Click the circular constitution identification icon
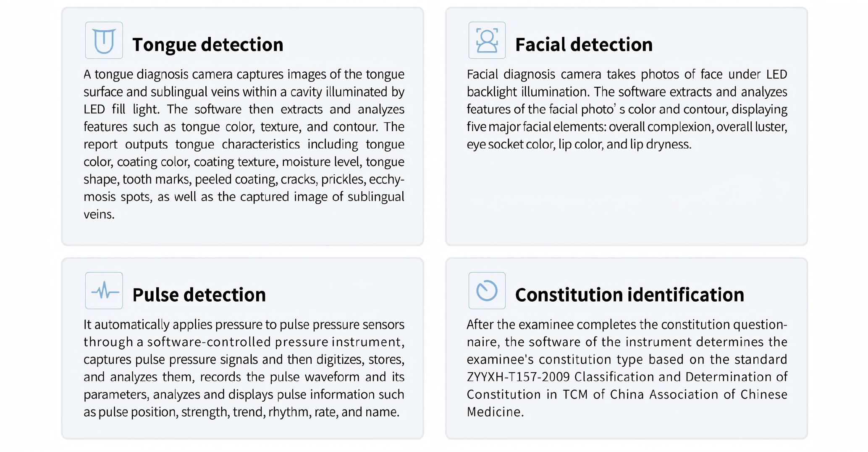868x452 pixels. tap(487, 291)
